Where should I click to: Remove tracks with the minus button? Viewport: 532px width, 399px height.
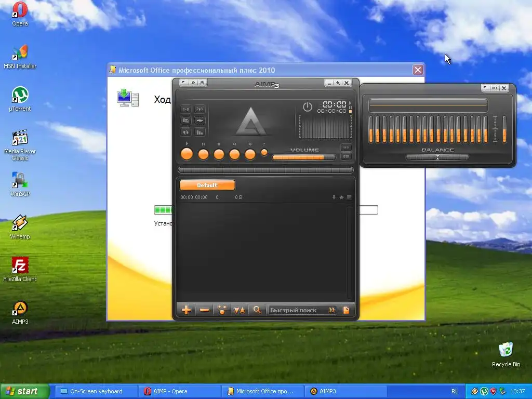204,310
